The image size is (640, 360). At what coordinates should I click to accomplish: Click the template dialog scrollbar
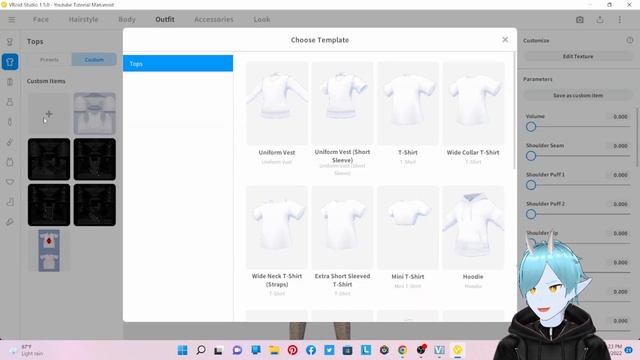pos(514,110)
